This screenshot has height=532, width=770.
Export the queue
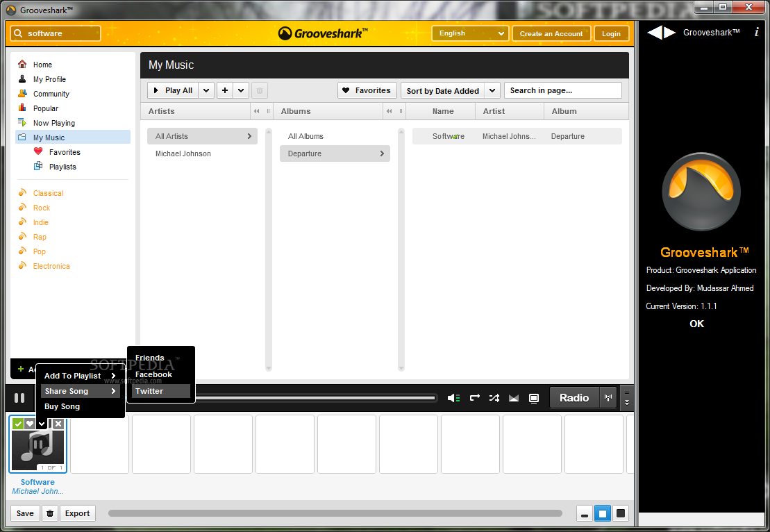pyautogui.click(x=77, y=513)
